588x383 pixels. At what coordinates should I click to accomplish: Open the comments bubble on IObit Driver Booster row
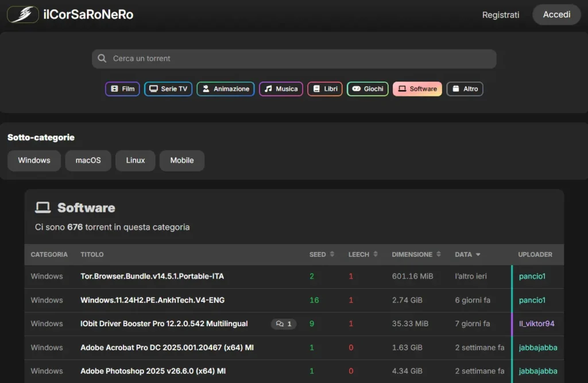tap(284, 324)
